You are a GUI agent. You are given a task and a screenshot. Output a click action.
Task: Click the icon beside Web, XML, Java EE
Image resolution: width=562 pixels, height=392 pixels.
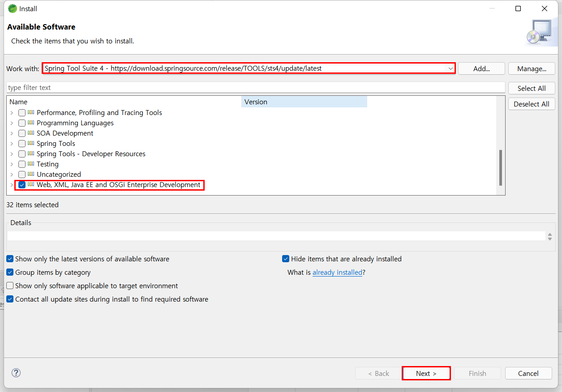[31, 184]
